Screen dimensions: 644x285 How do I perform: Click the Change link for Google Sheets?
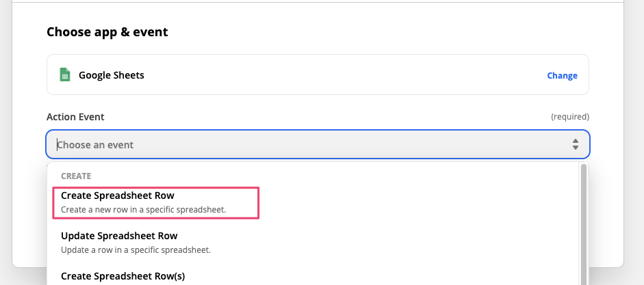(x=562, y=76)
